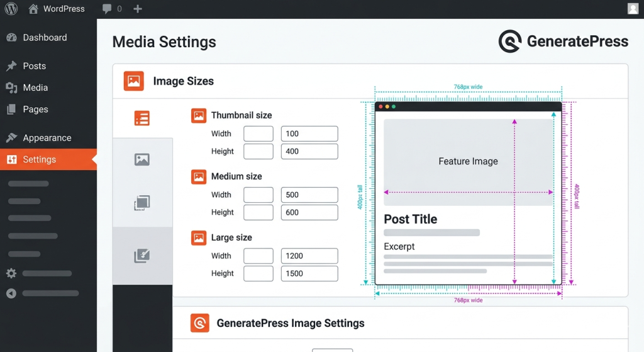Select the picture tab icon in the vertical tabs

point(142,159)
